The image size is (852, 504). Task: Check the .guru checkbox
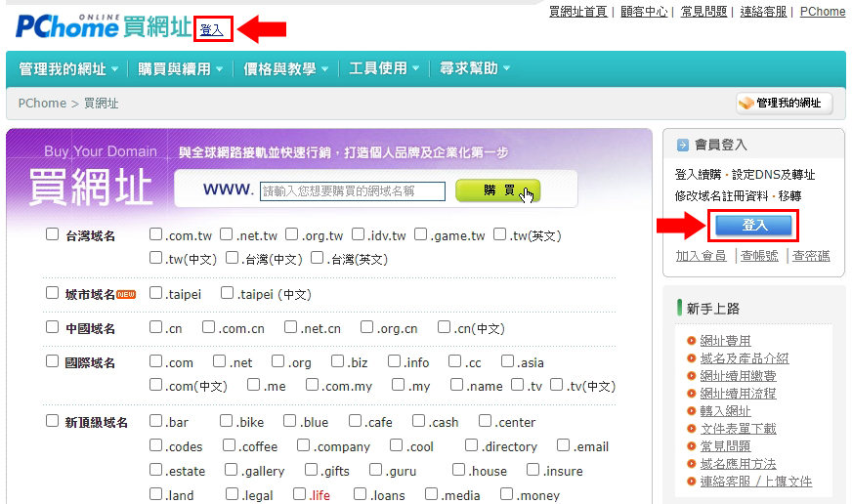375,469
